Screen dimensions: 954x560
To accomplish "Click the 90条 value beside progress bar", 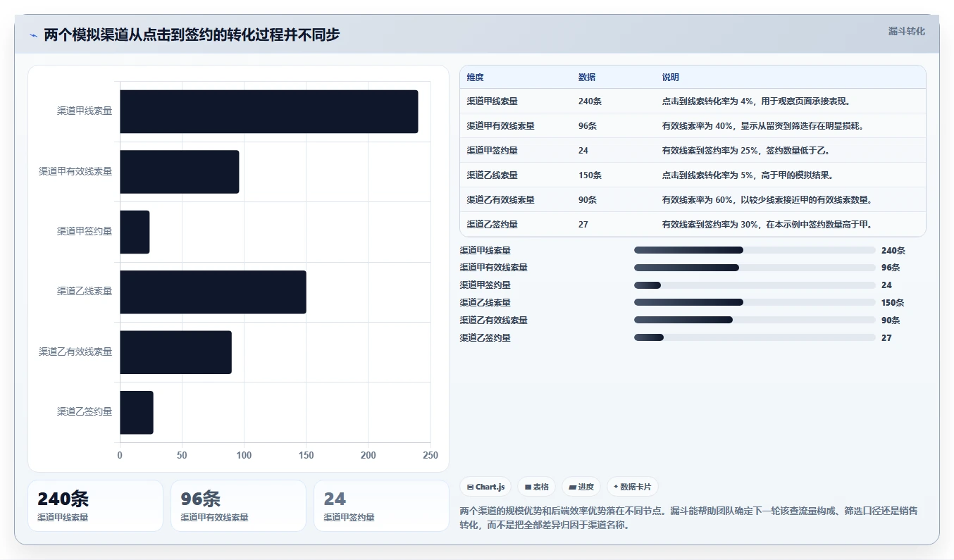I will tap(891, 321).
